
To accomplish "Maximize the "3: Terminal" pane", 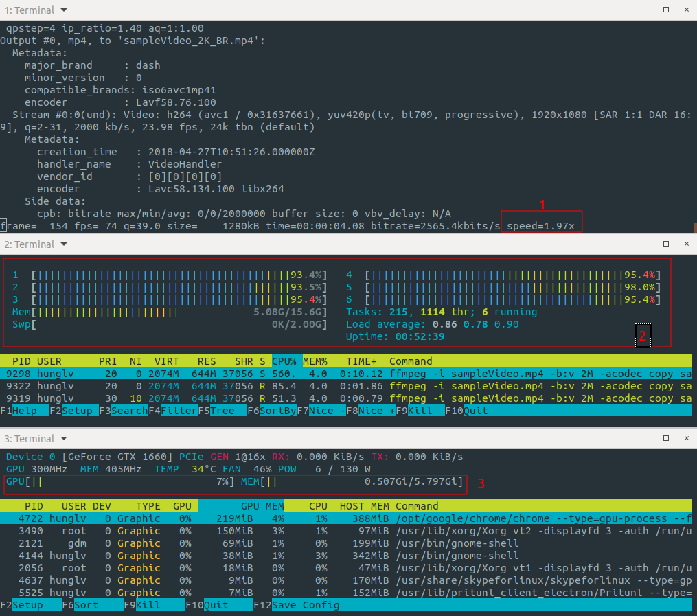I will (x=665, y=438).
